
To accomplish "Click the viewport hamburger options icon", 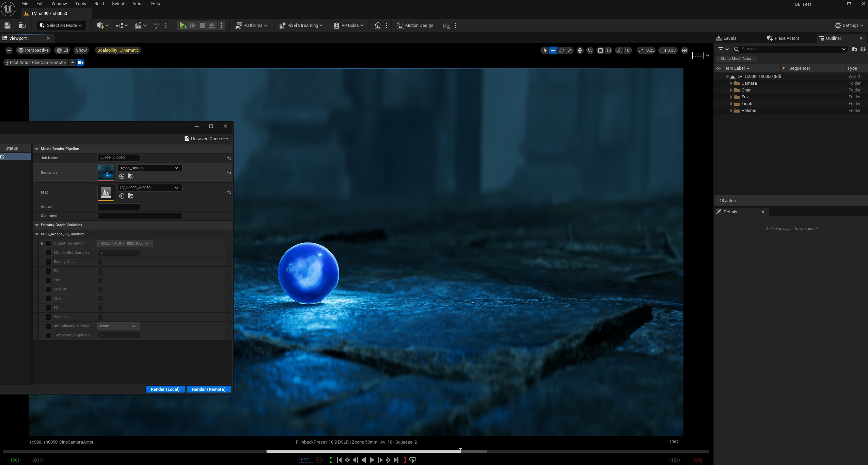I will [9, 50].
